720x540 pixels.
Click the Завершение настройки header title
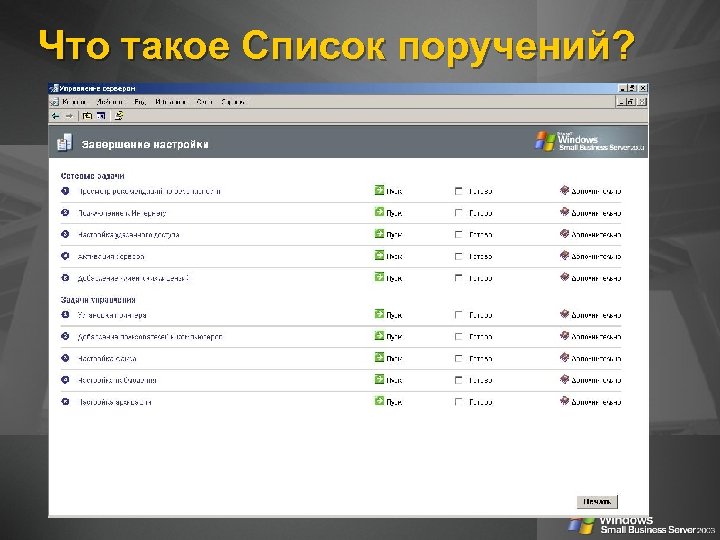pos(145,144)
